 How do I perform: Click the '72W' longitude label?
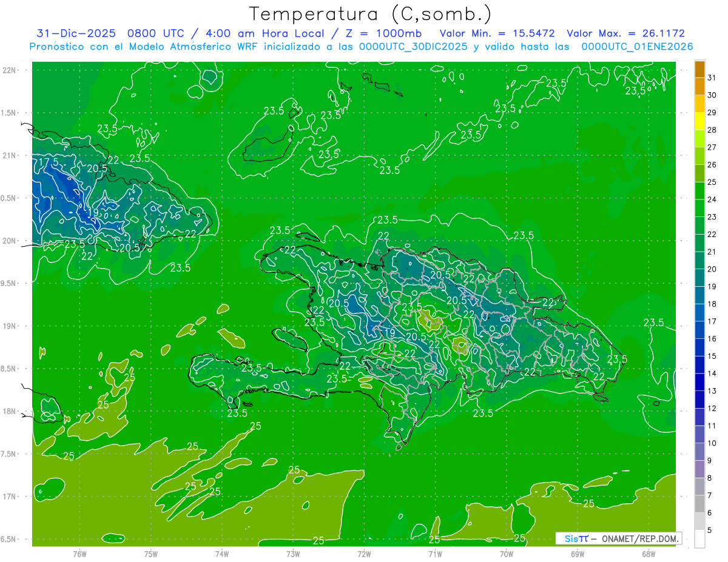364,554
